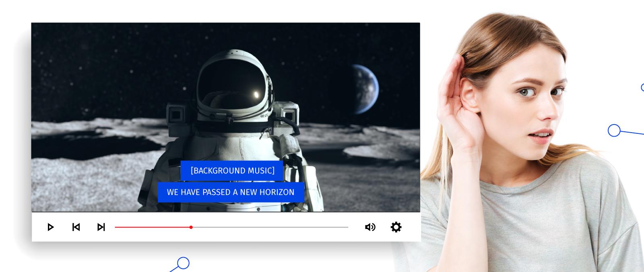Skip to the next track
Screen dimensions: 644x272
(101, 227)
